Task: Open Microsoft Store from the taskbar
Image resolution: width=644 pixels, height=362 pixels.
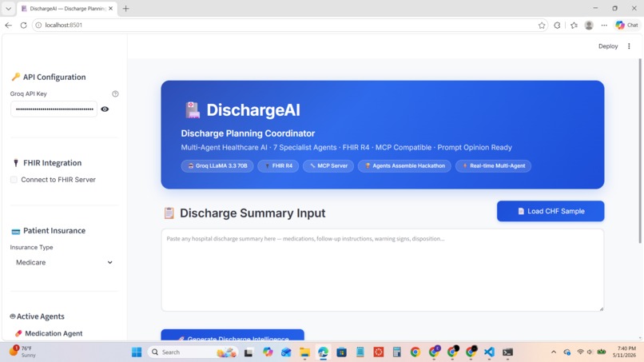Action: click(341, 352)
